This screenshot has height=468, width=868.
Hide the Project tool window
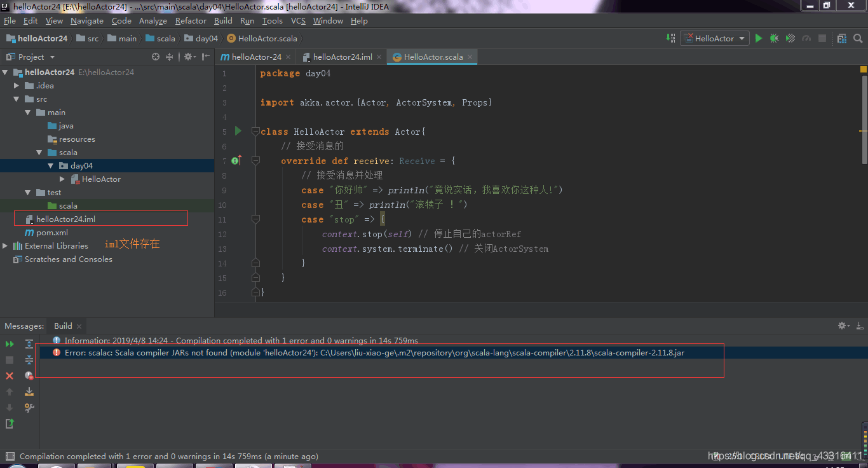click(205, 57)
